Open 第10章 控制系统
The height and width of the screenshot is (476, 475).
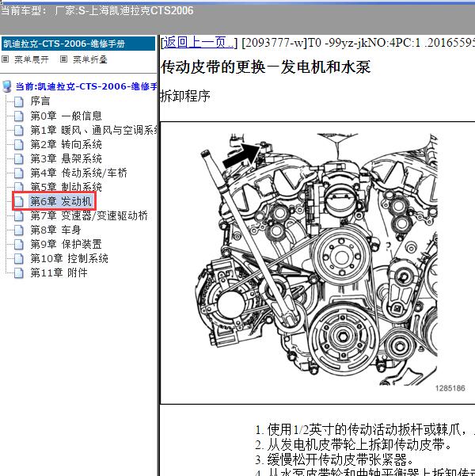coord(69,258)
